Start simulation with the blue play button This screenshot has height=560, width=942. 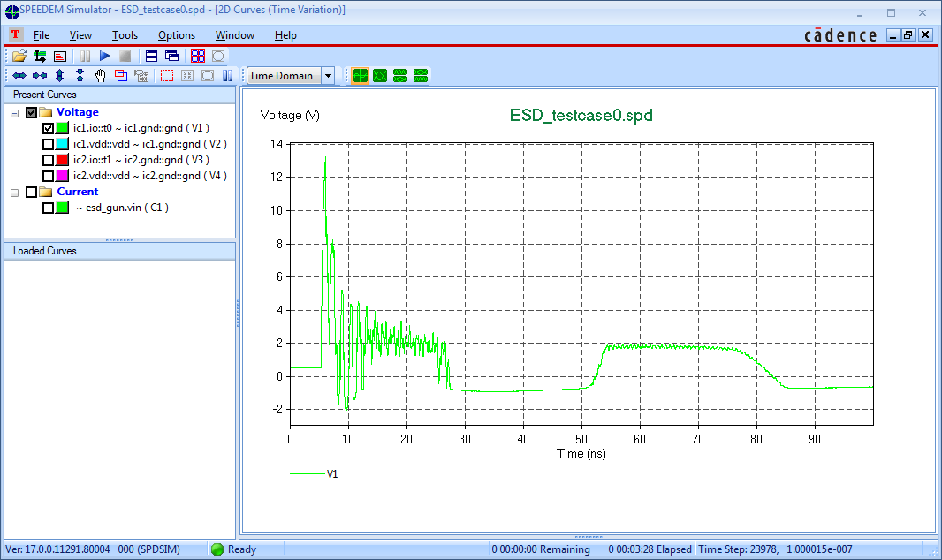coord(104,56)
